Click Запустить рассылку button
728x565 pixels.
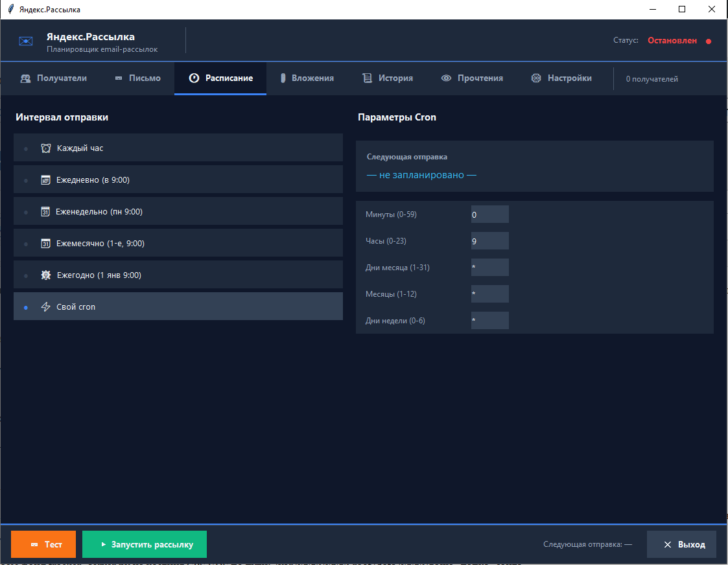click(145, 545)
